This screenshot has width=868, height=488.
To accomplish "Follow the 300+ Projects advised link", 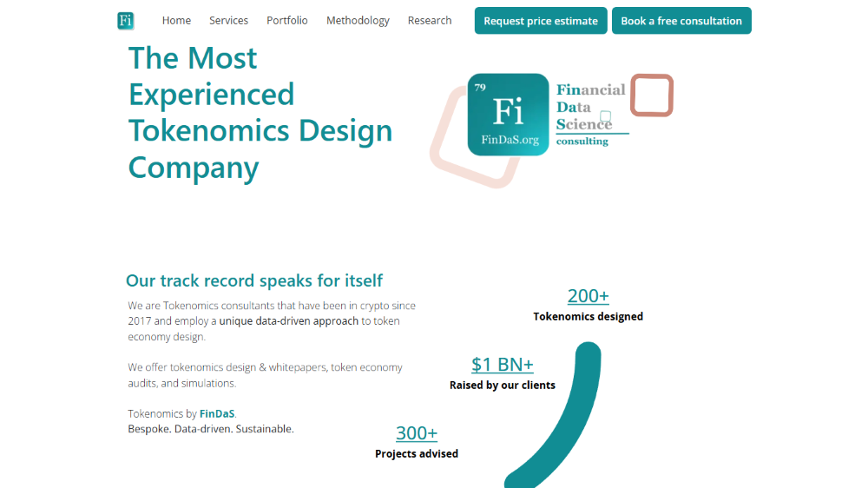I will point(417,432).
